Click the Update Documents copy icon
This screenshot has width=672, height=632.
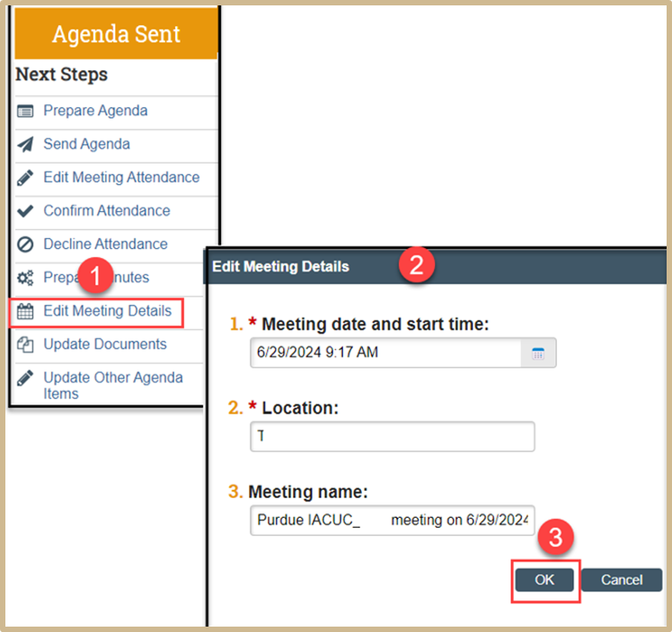coord(26,344)
